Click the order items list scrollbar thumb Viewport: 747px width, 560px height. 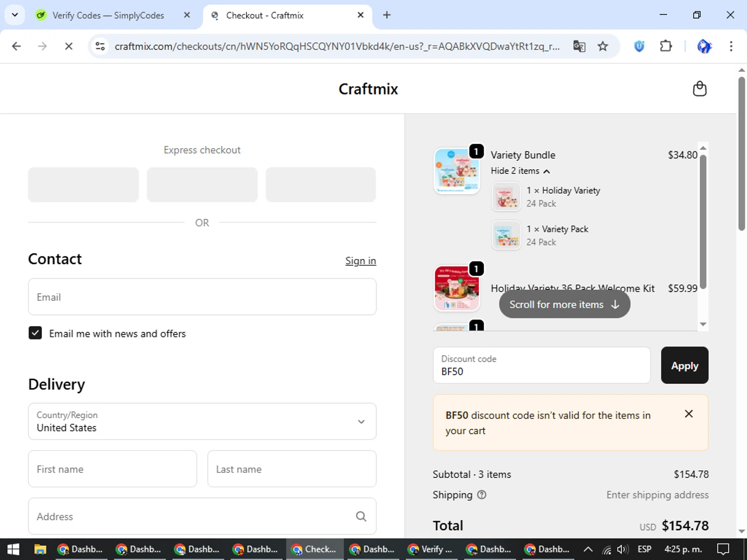click(x=703, y=222)
